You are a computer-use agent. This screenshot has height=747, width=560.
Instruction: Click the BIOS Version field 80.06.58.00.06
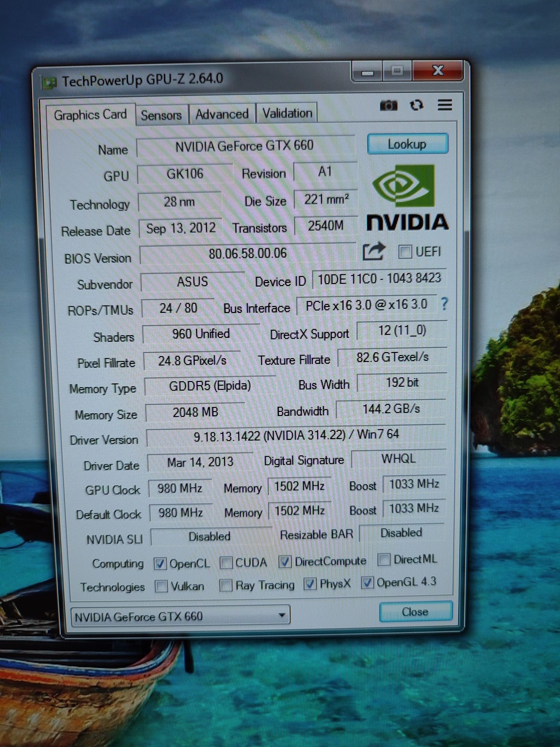(248, 254)
